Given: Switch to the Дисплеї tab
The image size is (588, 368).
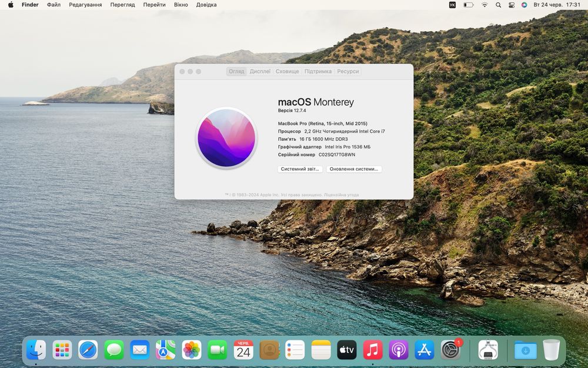Looking at the screenshot, I should coord(260,71).
